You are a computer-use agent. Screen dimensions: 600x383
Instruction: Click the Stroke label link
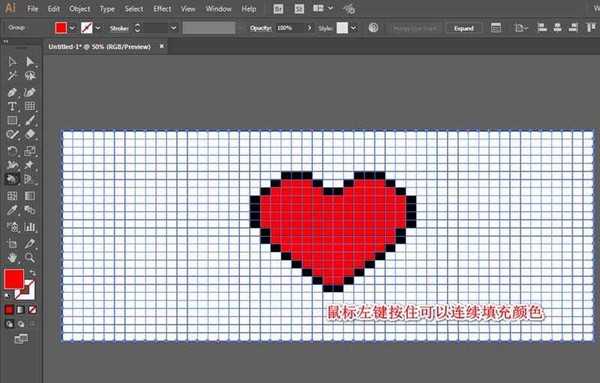[119, 28]
